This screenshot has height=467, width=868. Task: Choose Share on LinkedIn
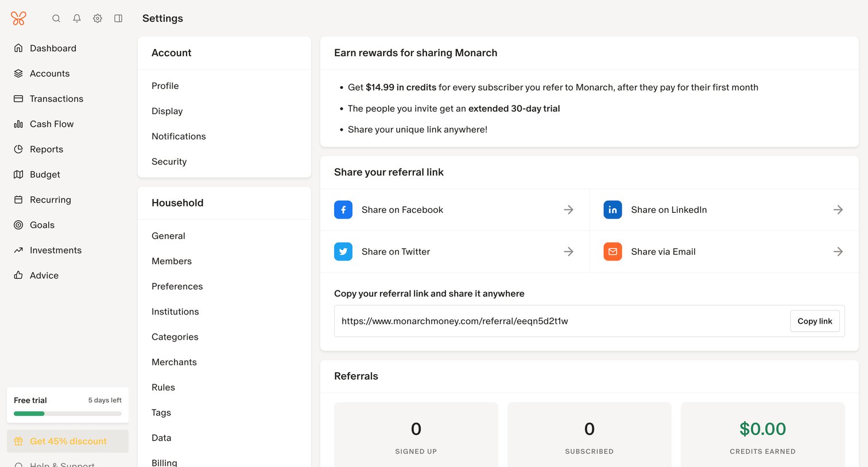pos(724,210)
